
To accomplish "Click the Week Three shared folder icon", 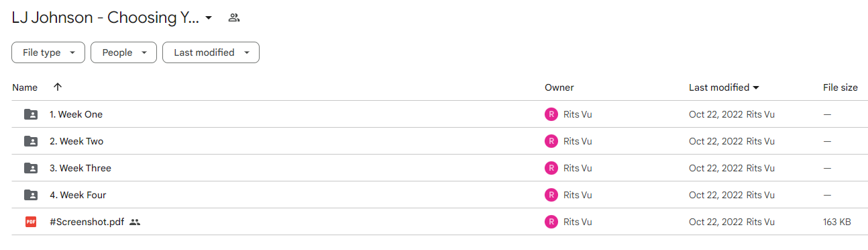I will pos(31,168).
